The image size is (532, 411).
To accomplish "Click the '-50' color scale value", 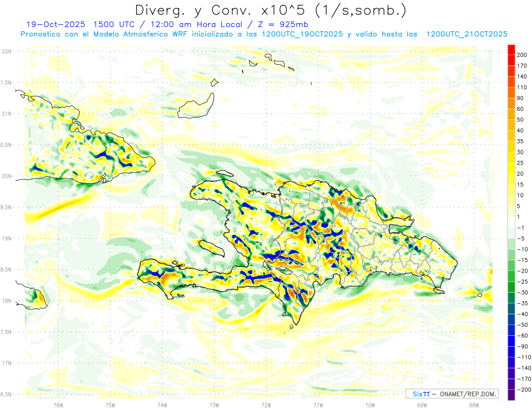I will pyautogui.click(x=523, y=325).
